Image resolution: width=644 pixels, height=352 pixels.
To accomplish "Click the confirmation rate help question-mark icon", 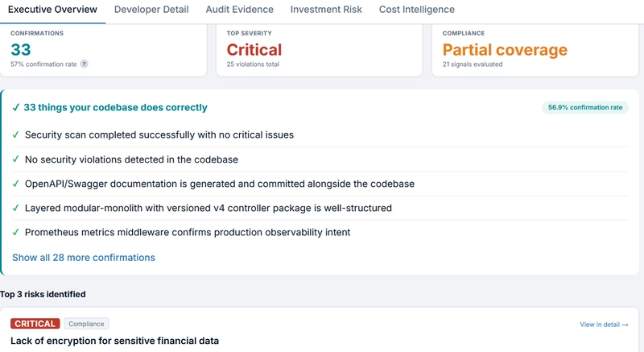I will tap(84, 64).
